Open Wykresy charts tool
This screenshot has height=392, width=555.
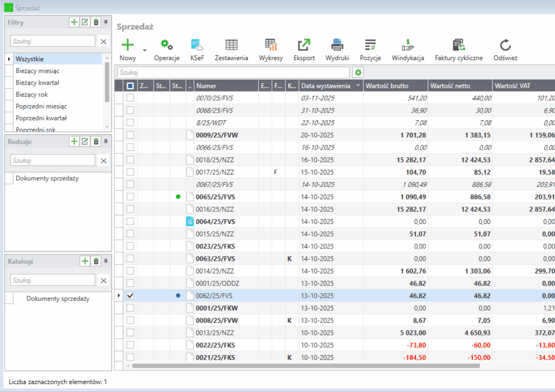pyautogui.click(x=271, y=45)
